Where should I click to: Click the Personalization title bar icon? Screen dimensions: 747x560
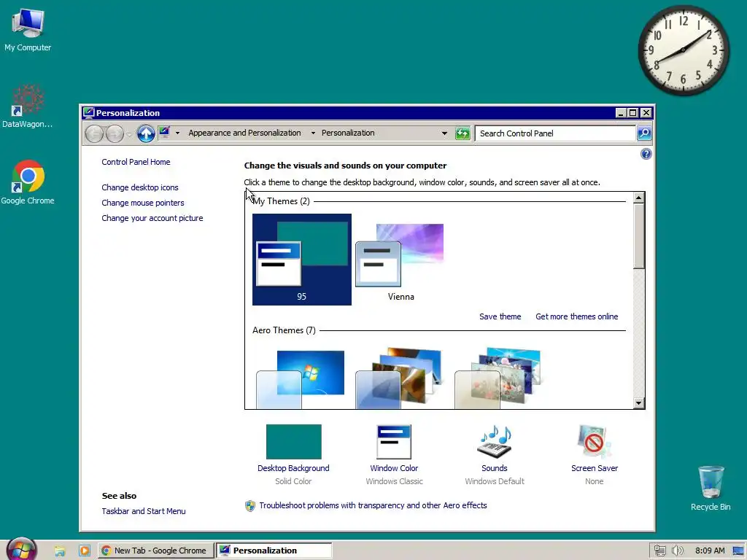[x=88, y=113]
